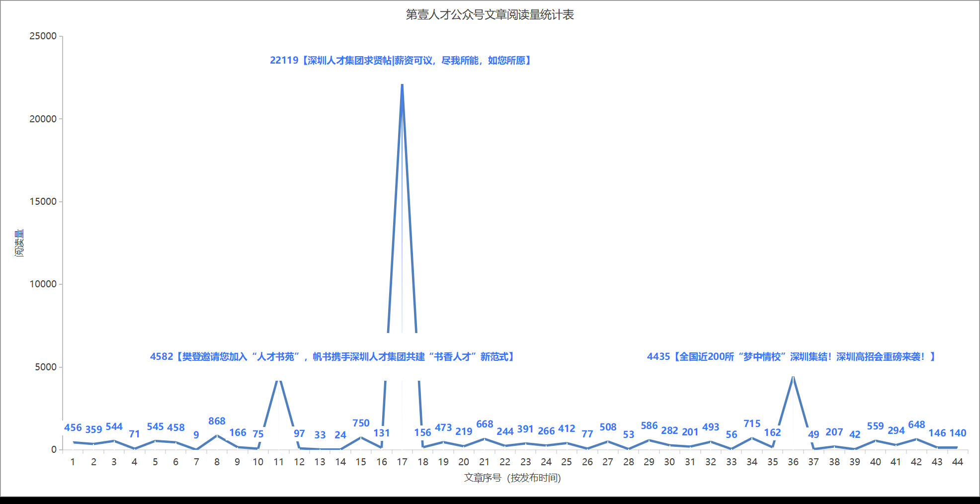
Task: Click data label 146 above article 43
Action: (x=937, y=433)
